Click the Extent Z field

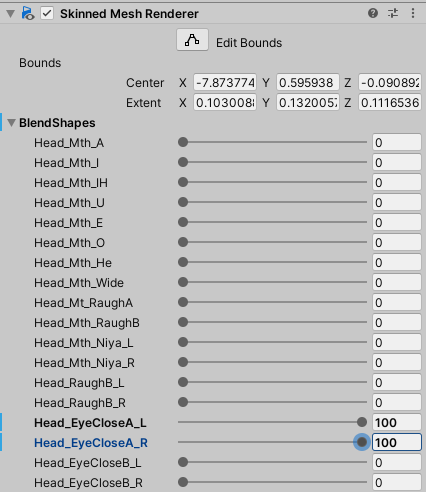tap(390, 102)
